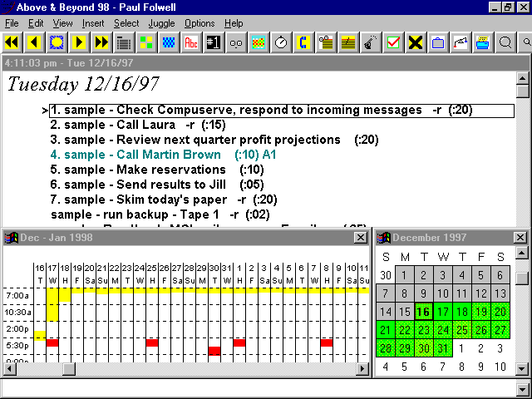Click the #1 priority toolbar icon

[214, 42]
